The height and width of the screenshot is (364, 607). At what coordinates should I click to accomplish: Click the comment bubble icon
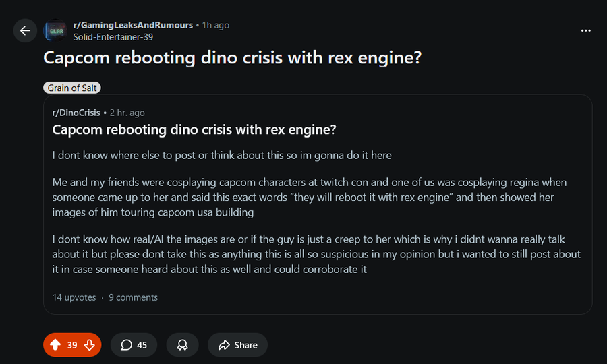[x=126, y=345]
